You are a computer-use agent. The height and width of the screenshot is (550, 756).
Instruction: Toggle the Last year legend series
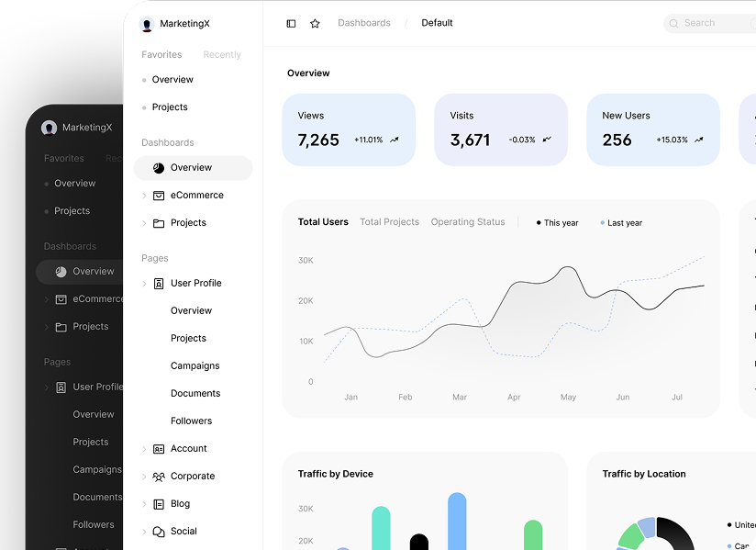621,223
